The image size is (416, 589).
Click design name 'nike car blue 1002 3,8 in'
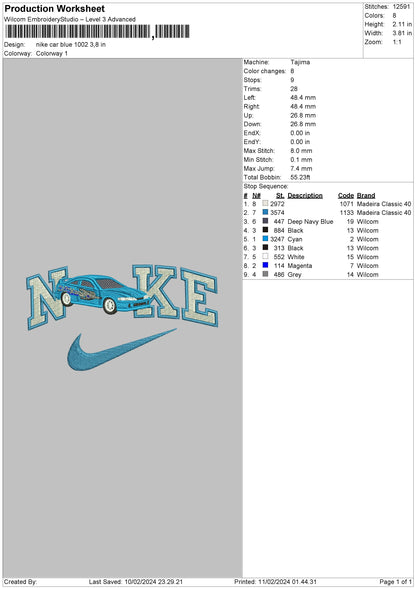click(x=71, y=44)
